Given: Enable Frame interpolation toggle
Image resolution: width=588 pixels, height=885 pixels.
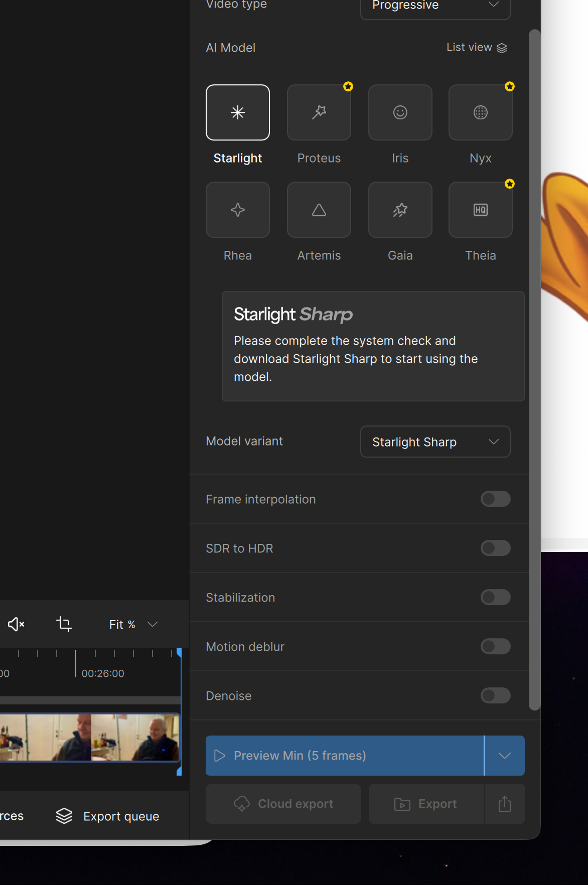Looking at the screenshot, I should pyautogui.click(x=495, y=499).
